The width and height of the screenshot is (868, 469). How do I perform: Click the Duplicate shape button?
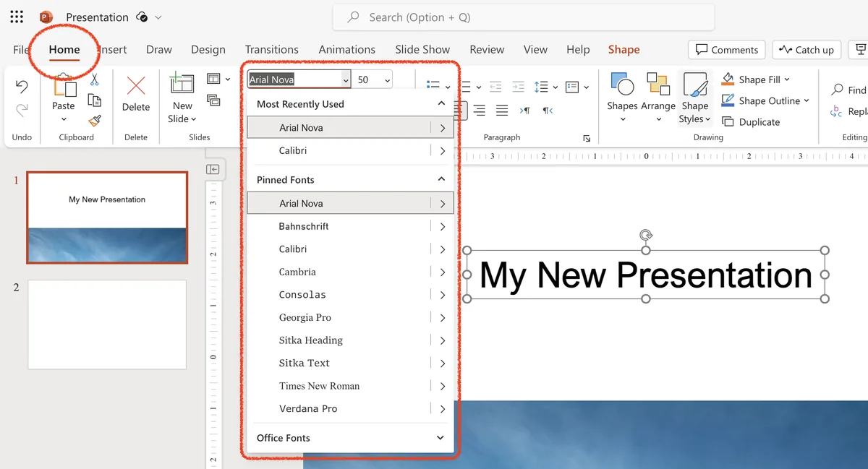click(x=751, y=122)
